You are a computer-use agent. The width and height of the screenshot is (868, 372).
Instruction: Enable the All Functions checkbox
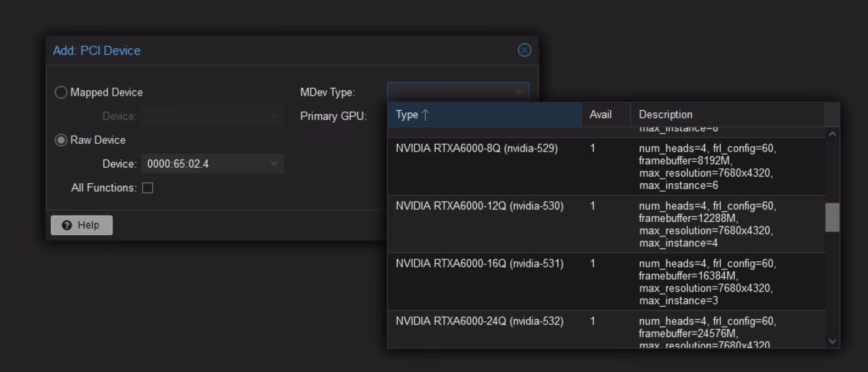[148, 188]
